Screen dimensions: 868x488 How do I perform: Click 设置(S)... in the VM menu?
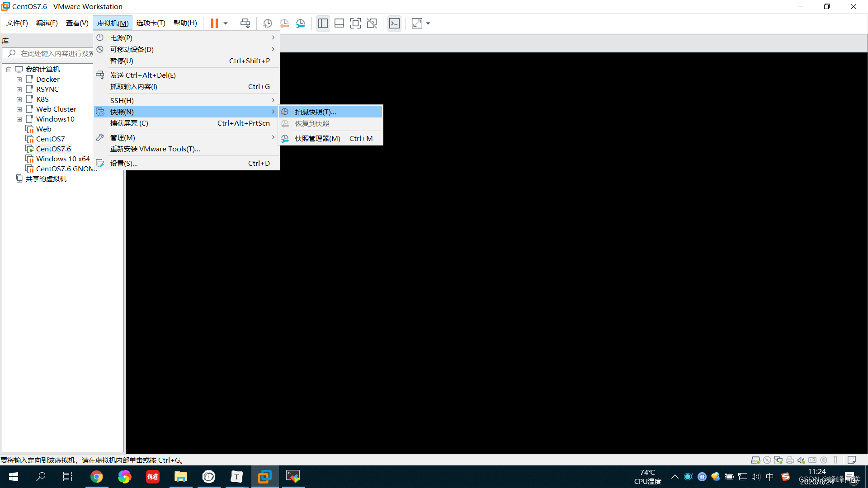point(124,163)
